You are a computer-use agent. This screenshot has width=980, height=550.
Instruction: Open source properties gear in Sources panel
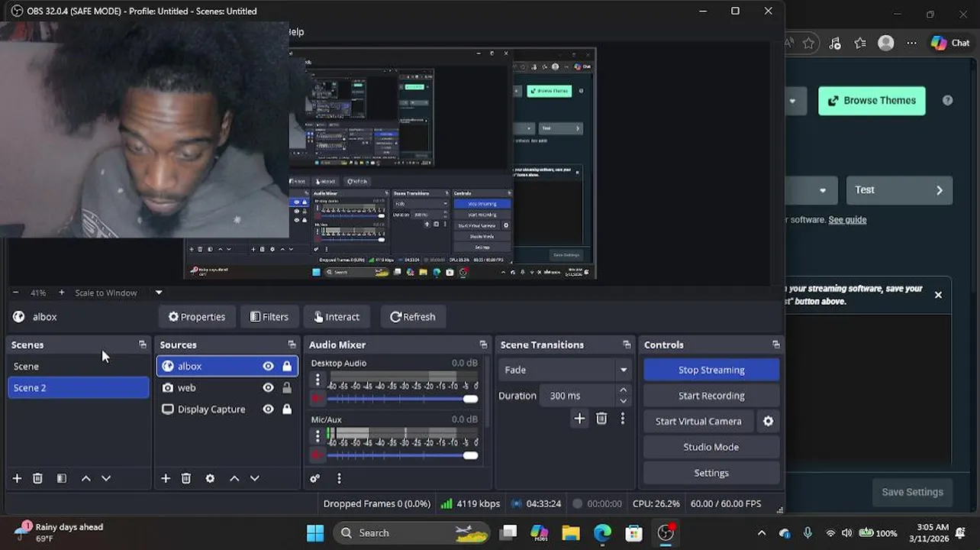[x=210, y=478]
